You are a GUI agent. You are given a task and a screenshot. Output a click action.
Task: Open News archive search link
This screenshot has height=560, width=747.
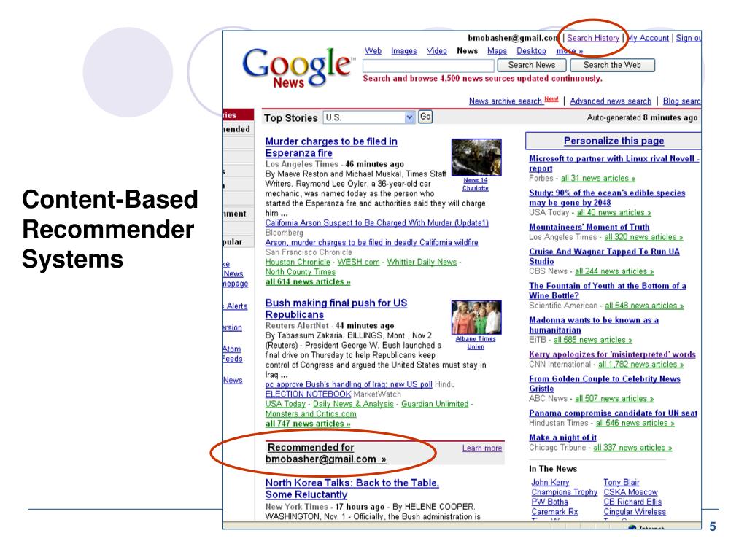click(506, 101)
